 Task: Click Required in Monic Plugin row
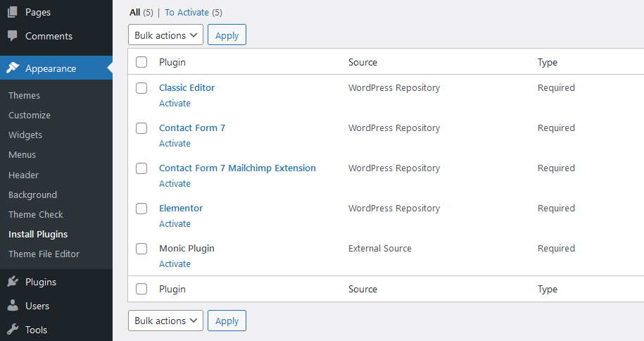[557, 249]
